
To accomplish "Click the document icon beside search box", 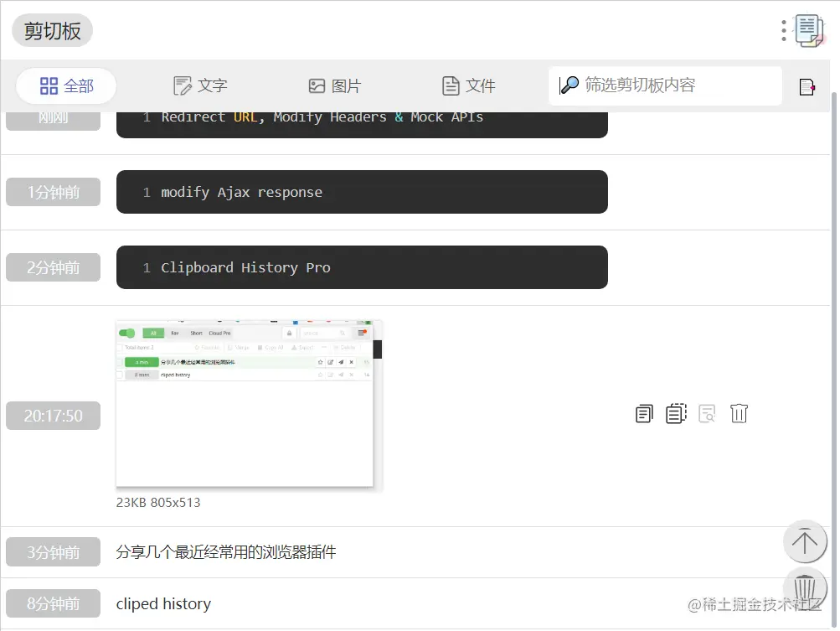I will coord(807,86).
